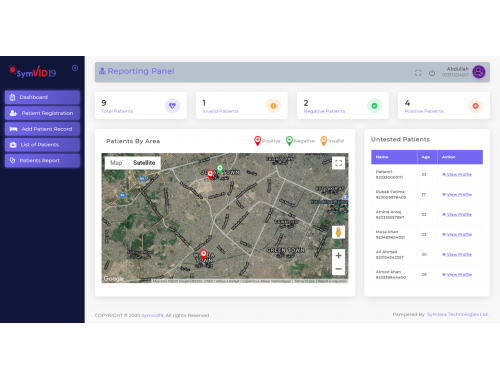Click the Positive Patients label

point(424,111)
